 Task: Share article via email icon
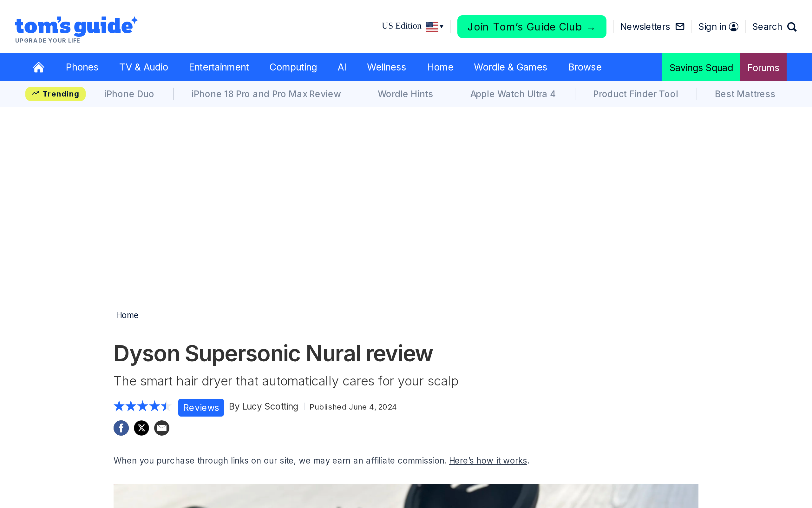pyautogui.click(x=162, y=428)
